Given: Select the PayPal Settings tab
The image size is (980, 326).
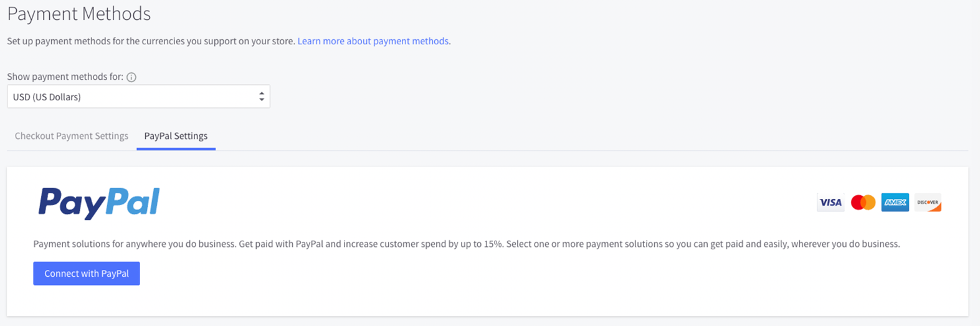Looking at the screenshot, I should [x=176, y=136].
